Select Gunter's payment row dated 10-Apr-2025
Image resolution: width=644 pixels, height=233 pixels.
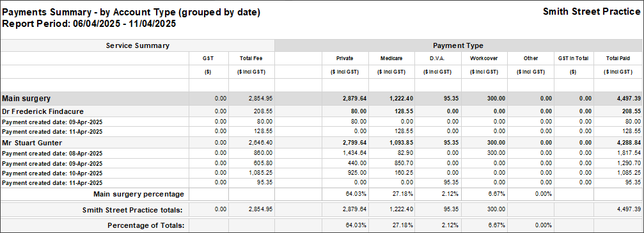(322, 173)
